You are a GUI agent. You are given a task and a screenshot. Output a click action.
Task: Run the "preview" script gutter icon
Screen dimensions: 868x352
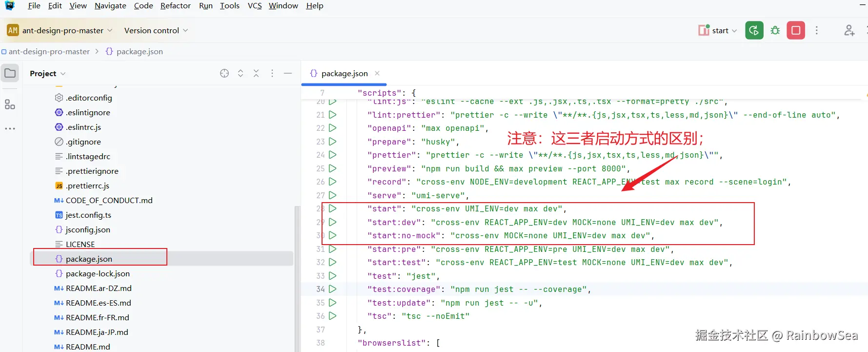pyautogui.click(x=333, y=168)
